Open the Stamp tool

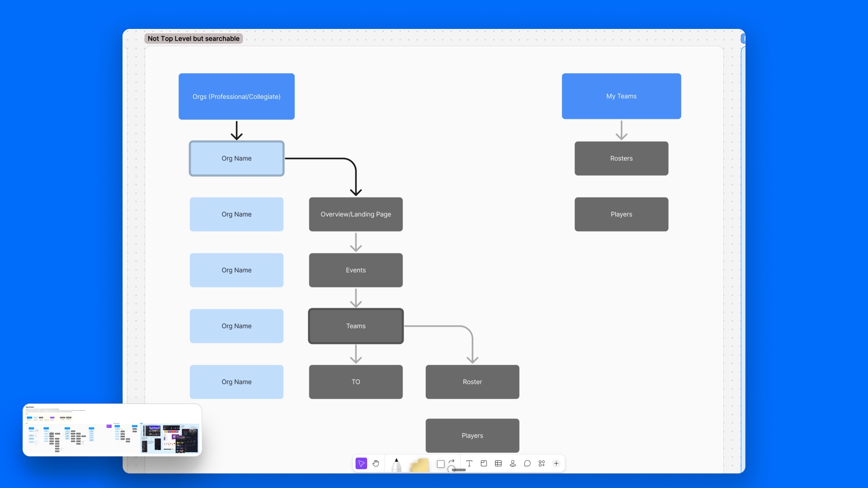coord(513,464)
